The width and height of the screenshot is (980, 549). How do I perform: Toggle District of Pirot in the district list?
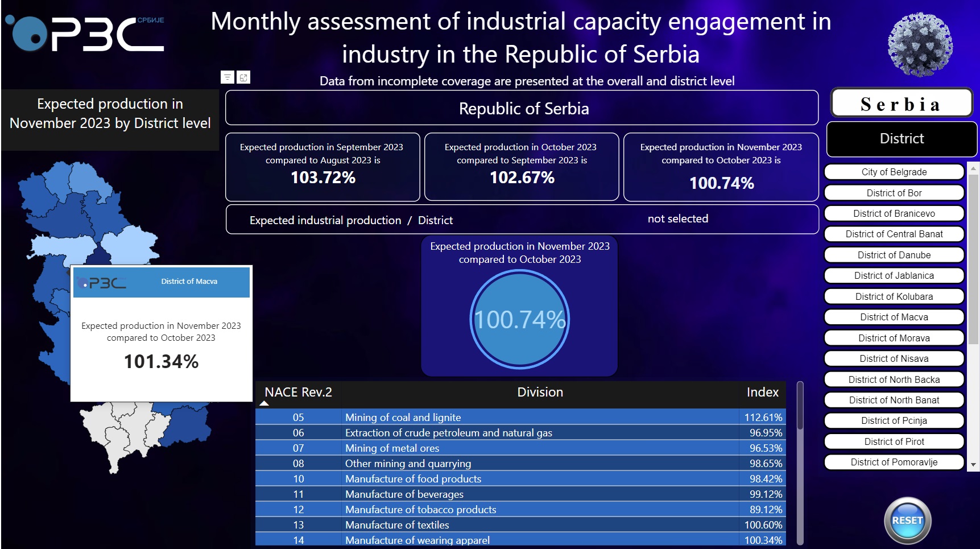click(x=894, y=441)
